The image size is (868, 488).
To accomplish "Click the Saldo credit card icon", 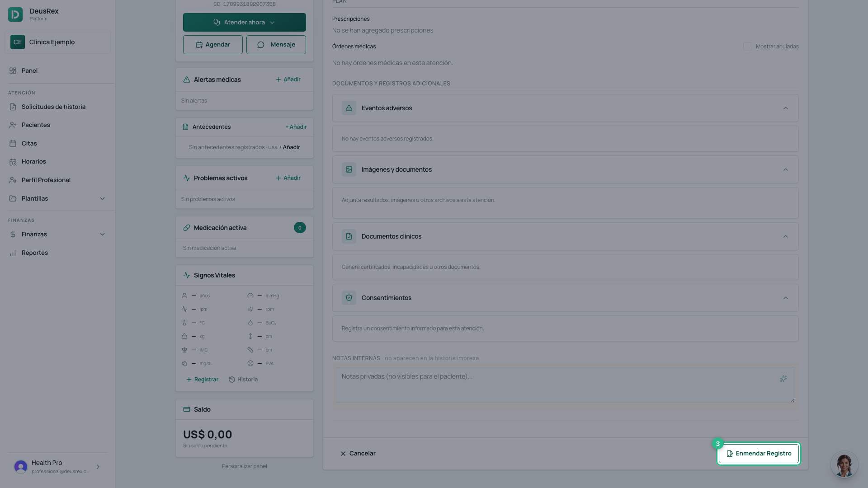I will coord(187,409).
